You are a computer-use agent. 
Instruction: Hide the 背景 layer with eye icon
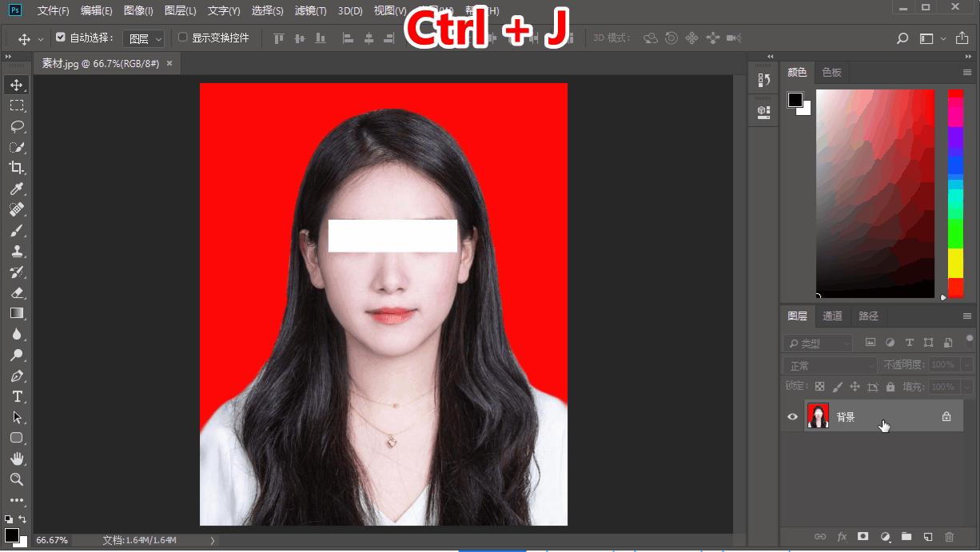(792, 416)
